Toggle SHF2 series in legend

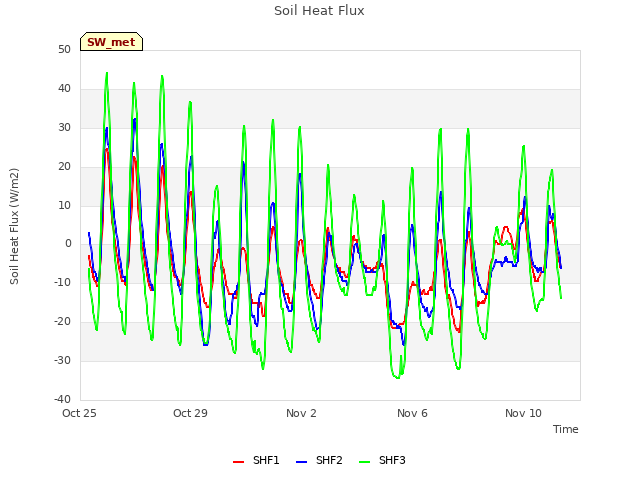click(x=319, y=460)
